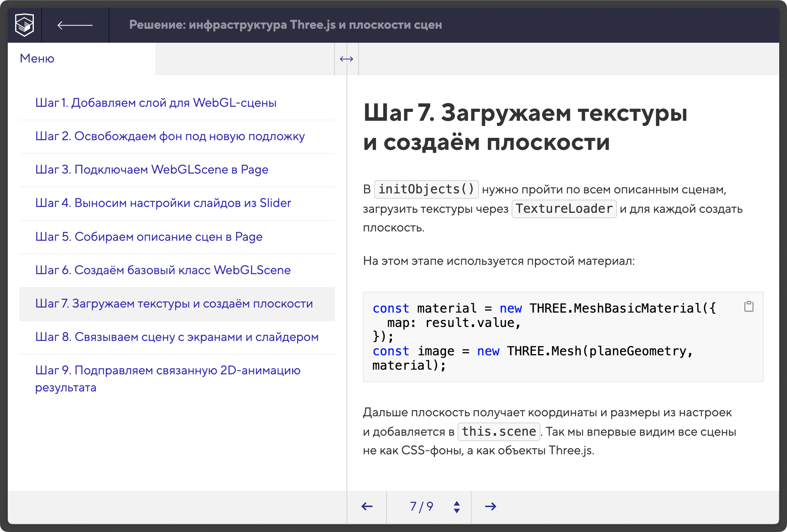The image size is (787, 532).
Task: Open Шаг 5 Собираем описание сцен
Action: (x=149, y=237)
